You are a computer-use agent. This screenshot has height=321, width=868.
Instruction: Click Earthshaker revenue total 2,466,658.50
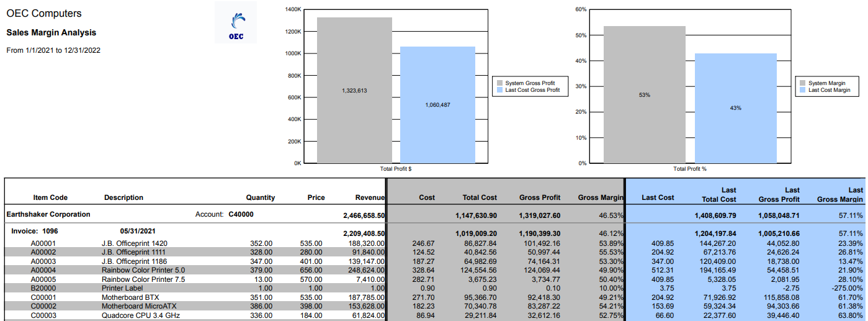(364, 216)
